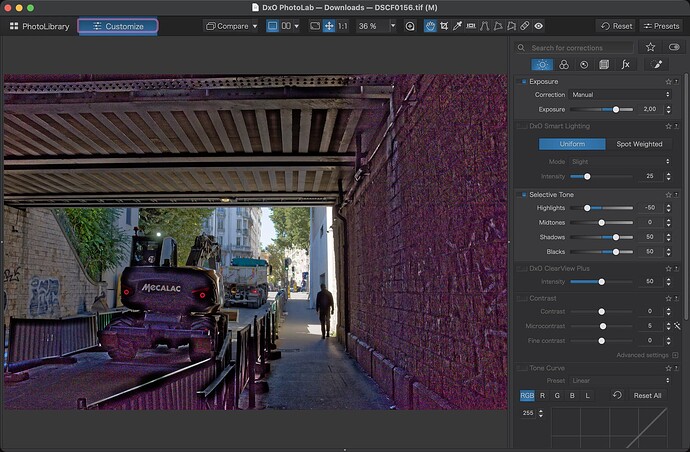Switch to the PhotoLibrary tab
The width and height of the screenshot is (690, 452).
point(40,26)
